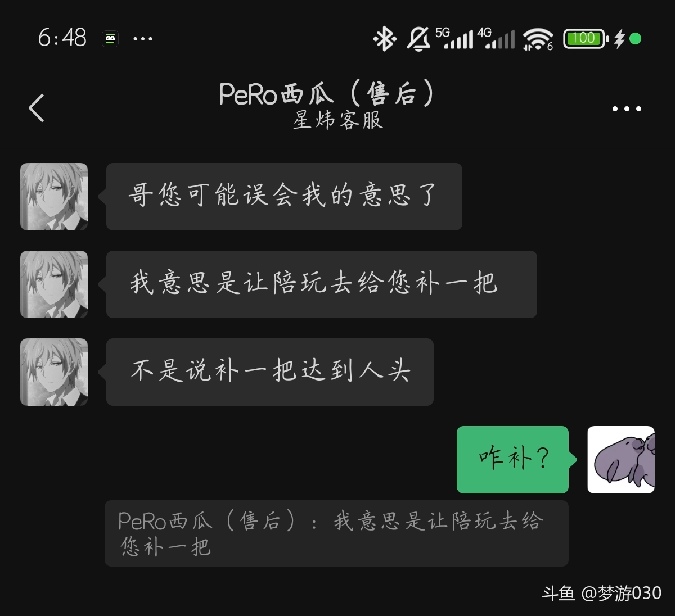Tap the status bar notification ellipsis
Image resolution: width=675 pixels, height=616 pixels.
coord(143,39)
